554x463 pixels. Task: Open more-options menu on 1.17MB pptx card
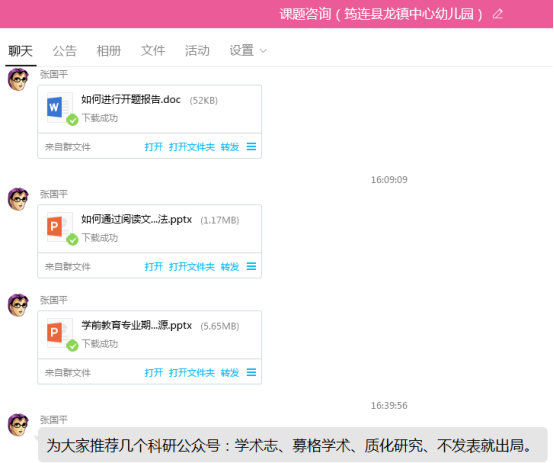coord(251,266)
